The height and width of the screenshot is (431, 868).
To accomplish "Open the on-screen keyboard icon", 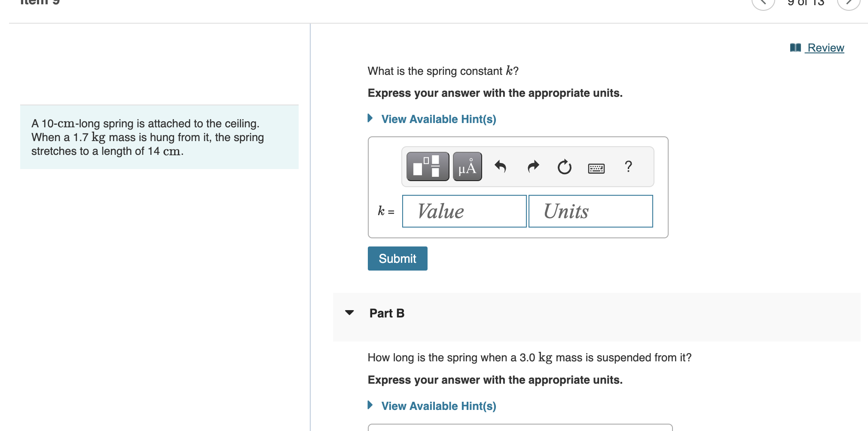I will pyautogui.click(x=596, y=168).
